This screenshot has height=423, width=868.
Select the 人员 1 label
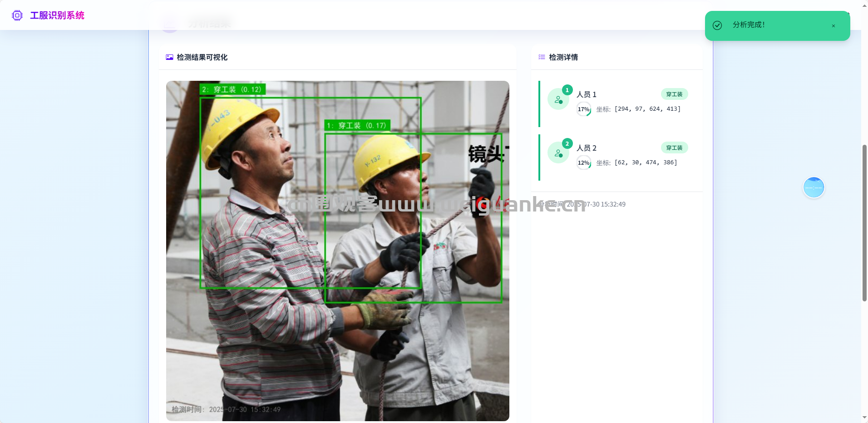click(x=587, y=94)
